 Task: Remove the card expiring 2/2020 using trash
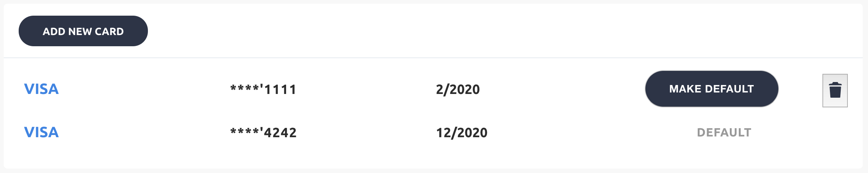(x=835, y=90)
